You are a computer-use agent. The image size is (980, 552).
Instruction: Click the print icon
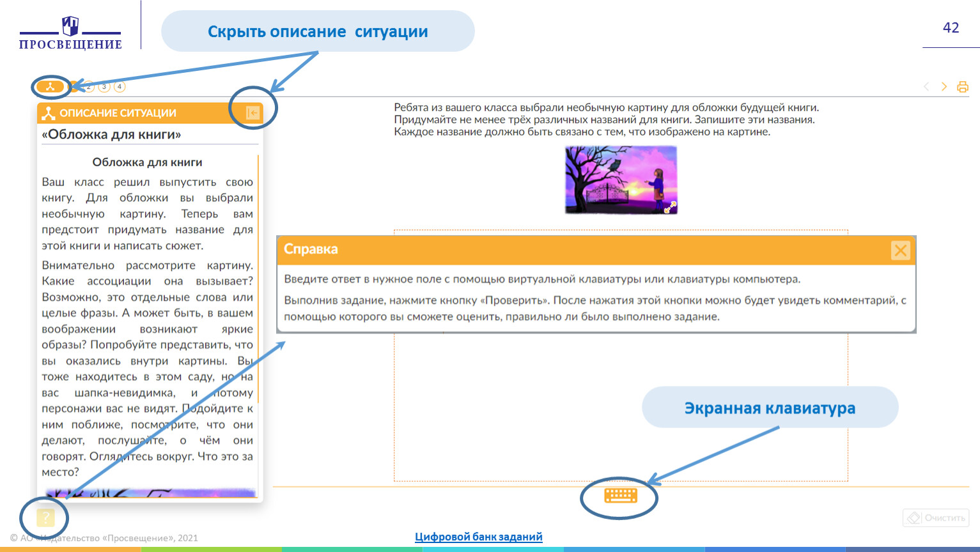pyautogui.click(x=962, y=87)
